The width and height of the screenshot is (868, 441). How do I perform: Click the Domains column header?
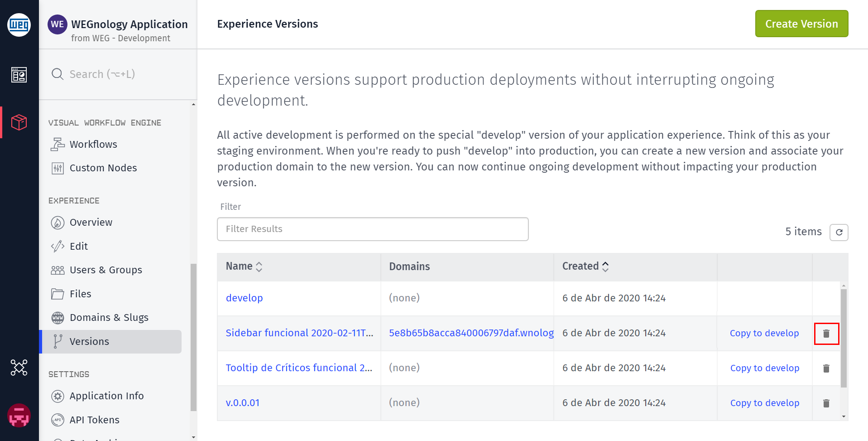coord(409,267)
